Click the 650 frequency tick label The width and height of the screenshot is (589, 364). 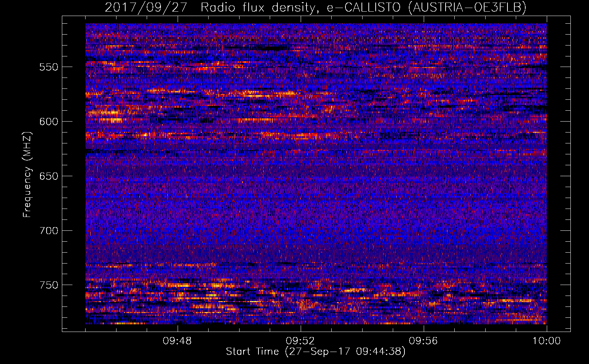click(49, 176)
